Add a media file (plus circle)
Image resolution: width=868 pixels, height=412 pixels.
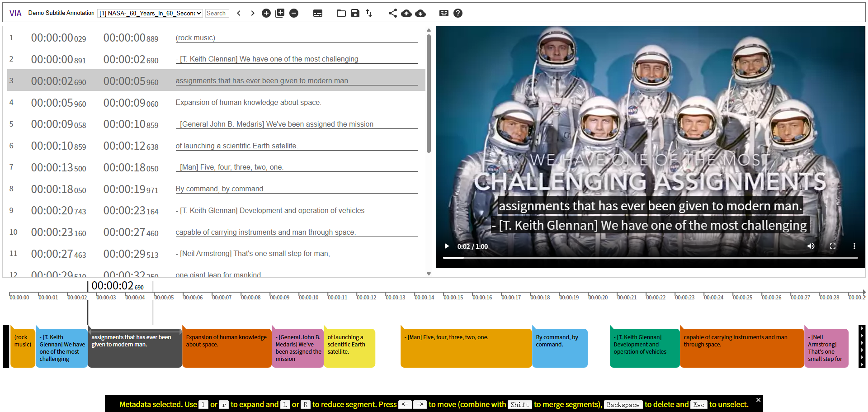(x=266, y=13)
